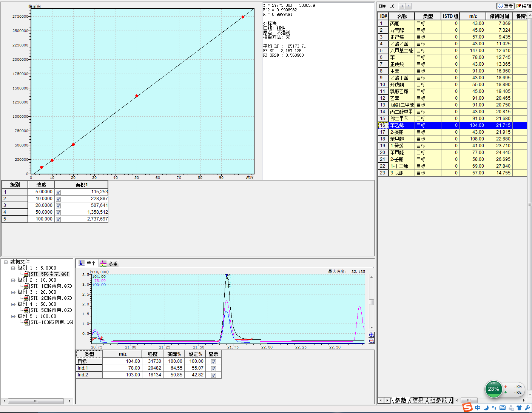The image size is (532, 413).
Task: Collapse 级别 4 : 50.000 node
Action: (x=13, y=304)
